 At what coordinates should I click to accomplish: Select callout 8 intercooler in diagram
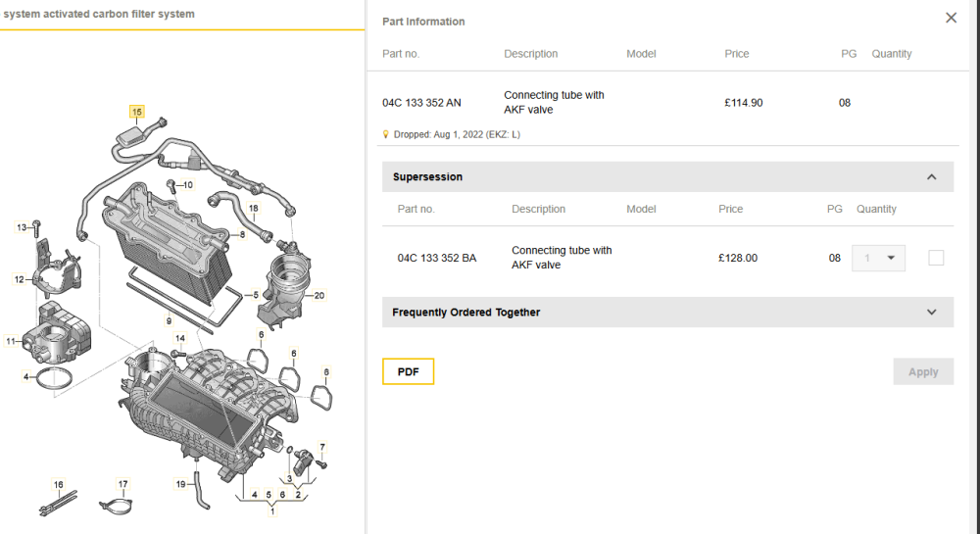point(242,235)
